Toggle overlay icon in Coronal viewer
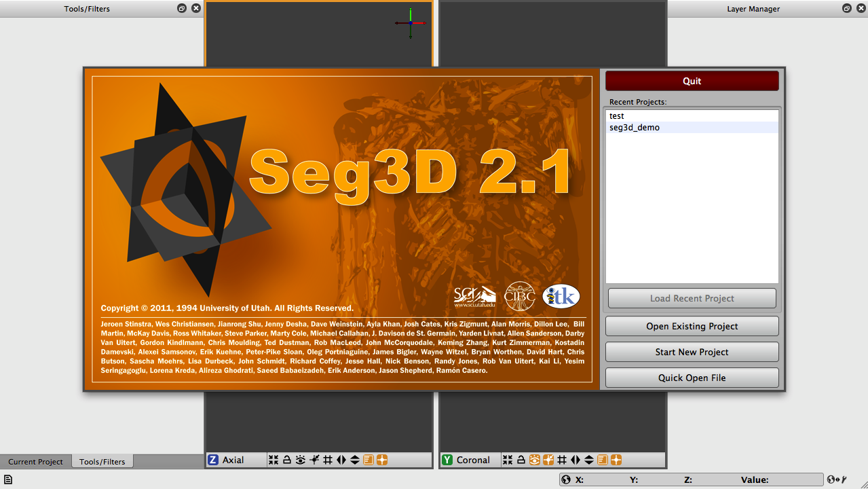The width and height of the screenshot is (868, 489). coord(603,460)
